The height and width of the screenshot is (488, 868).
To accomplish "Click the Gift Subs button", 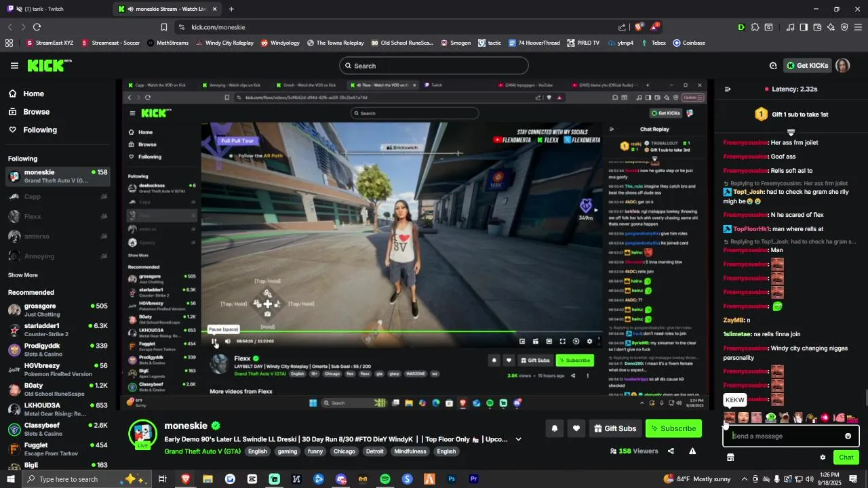I will pos(616,428).
